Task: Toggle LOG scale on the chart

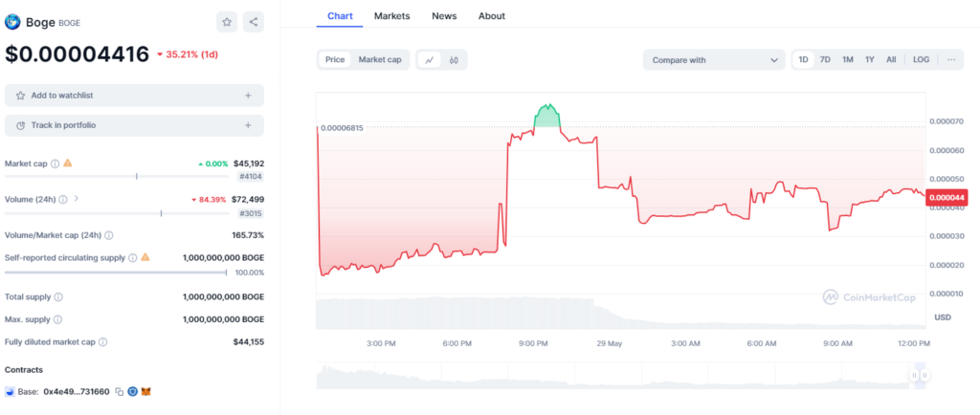Action: click(x=922, y=60)
